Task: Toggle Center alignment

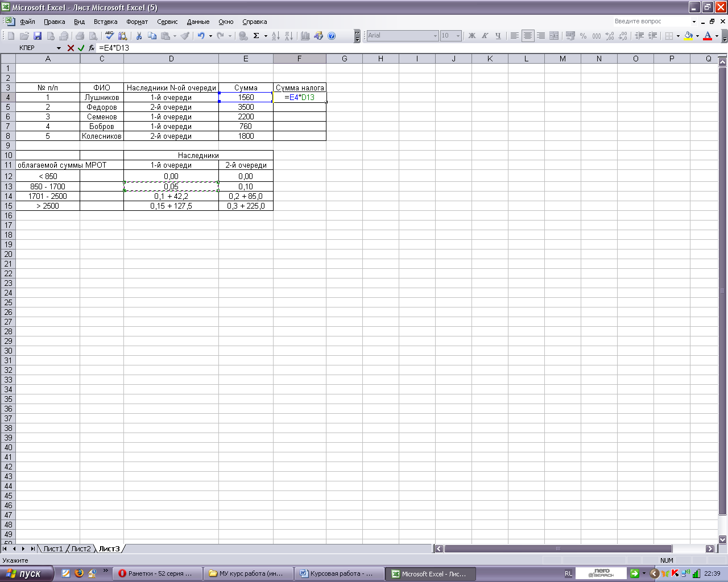Action: tap(528, 36)
